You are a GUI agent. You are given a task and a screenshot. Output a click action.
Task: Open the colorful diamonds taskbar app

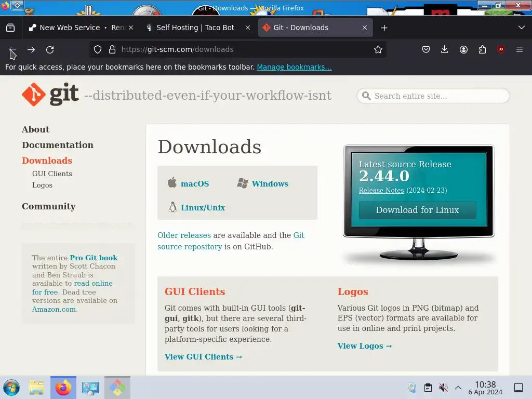click(x=117, y=388)
